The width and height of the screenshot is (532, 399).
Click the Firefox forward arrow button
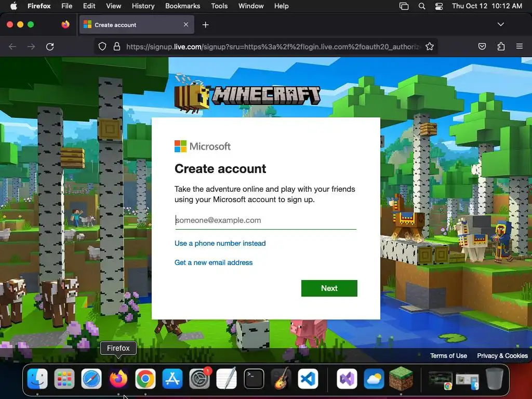coord(31,46)
